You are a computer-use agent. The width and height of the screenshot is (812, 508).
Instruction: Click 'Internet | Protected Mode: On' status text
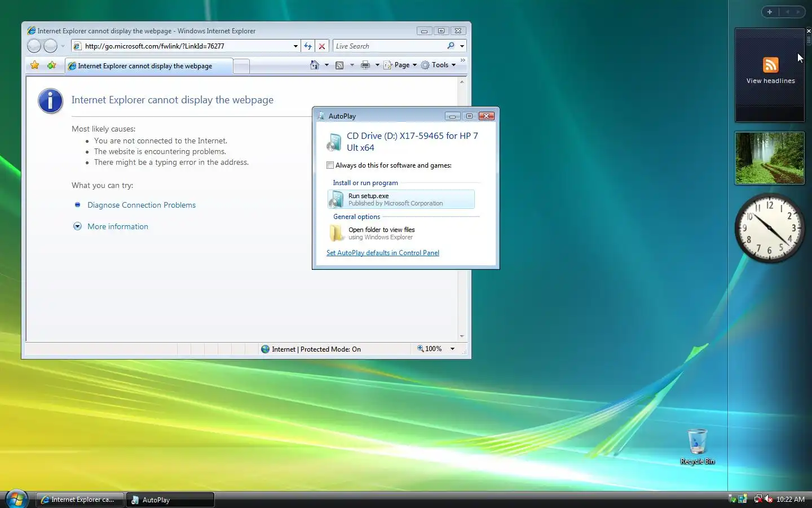pos(316,349)
